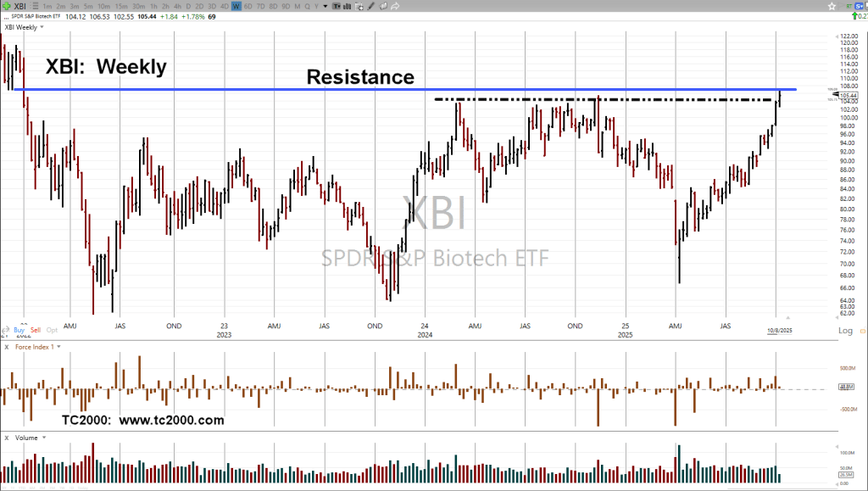Select the Monthly (M) timeframe tab
This screenshot has height=491, width=868.
(298, 6)
